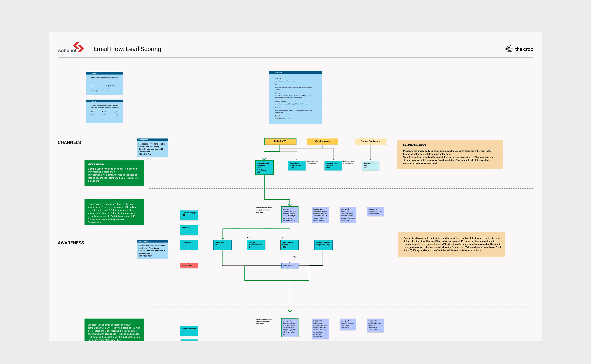The height and width of the screenshot is (364, 591).
Task: Click the Follow up (x4) box
Action: [289, 265]
